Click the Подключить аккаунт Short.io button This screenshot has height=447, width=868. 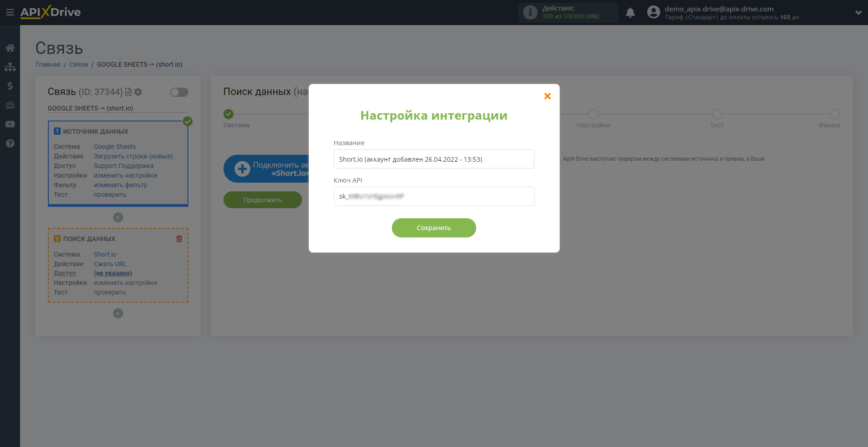click(266, 169)
